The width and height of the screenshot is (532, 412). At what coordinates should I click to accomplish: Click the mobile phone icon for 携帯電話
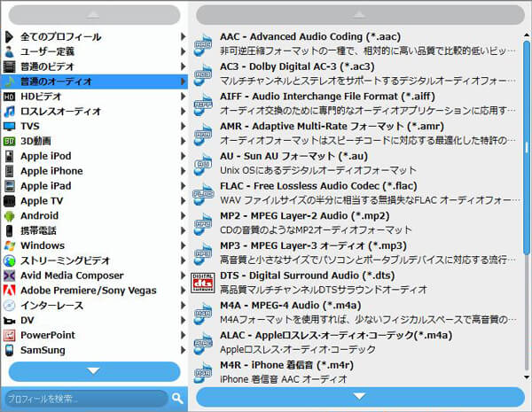pos(9,230)
